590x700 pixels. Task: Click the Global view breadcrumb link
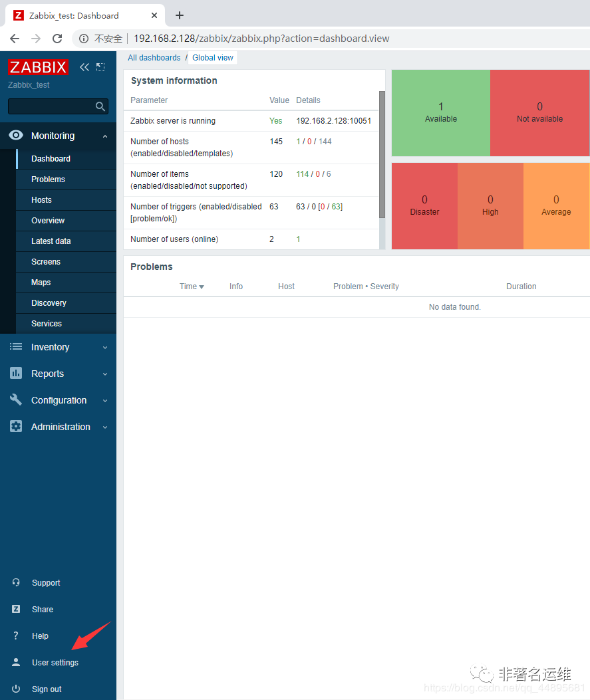213,58
